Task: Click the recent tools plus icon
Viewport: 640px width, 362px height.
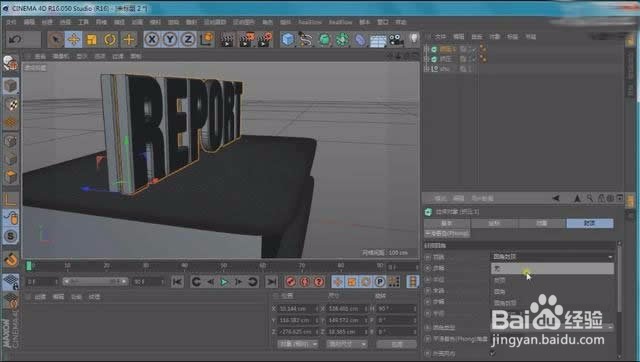Action: pyautogui.click(x=129, y=40)
